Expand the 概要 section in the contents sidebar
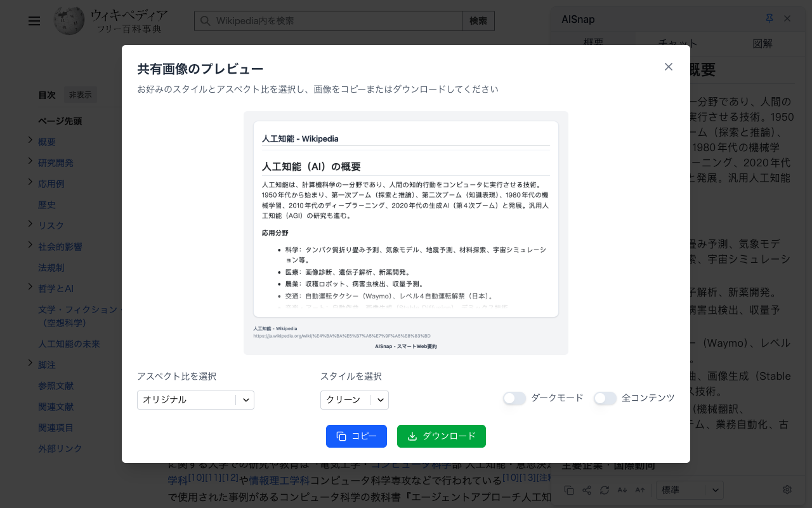 point(30,141)
